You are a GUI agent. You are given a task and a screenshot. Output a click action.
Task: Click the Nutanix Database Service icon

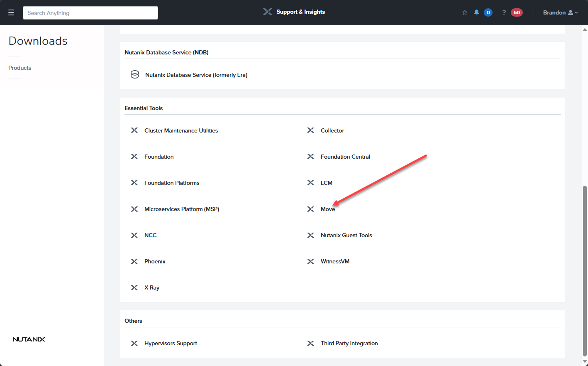pyautogui.click(x=135, y=75)
